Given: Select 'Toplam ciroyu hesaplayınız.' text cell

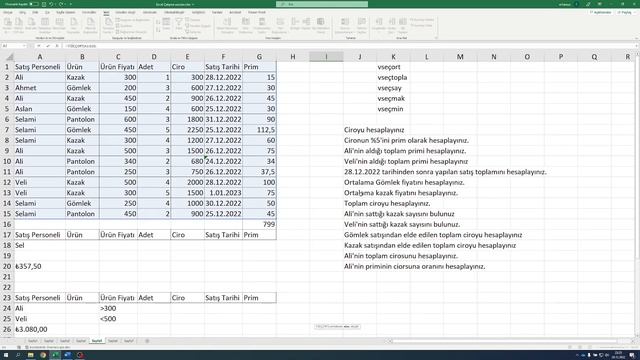Looking at the screenshot, I should click(387, 203).
